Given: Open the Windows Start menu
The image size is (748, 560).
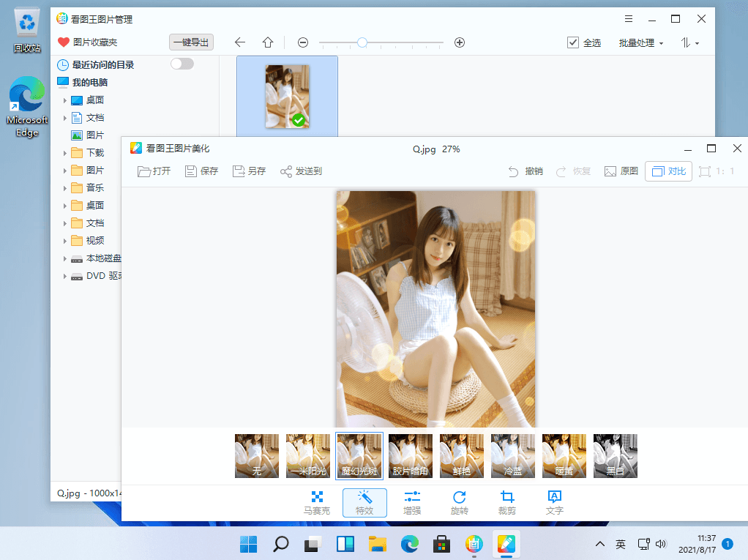Looking at the screenshot, I should [249, 544].
